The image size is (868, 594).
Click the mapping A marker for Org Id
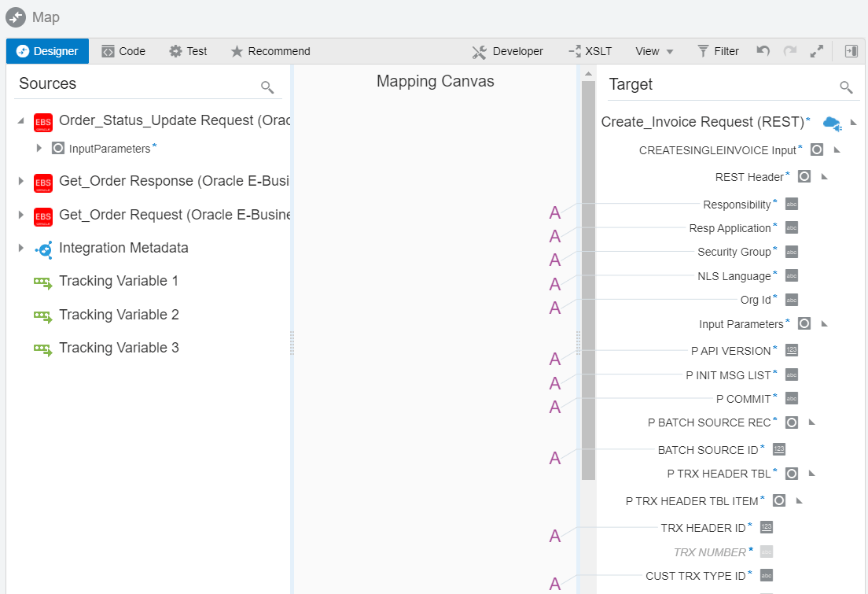(554, 308)
